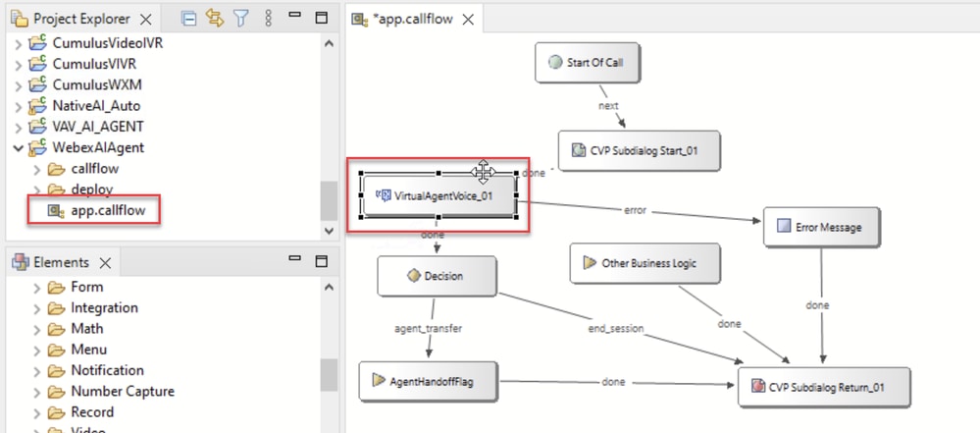Expand the Number Capture folder
The image size is (980, 433).
pyautogui.click(x=37, y=392)
